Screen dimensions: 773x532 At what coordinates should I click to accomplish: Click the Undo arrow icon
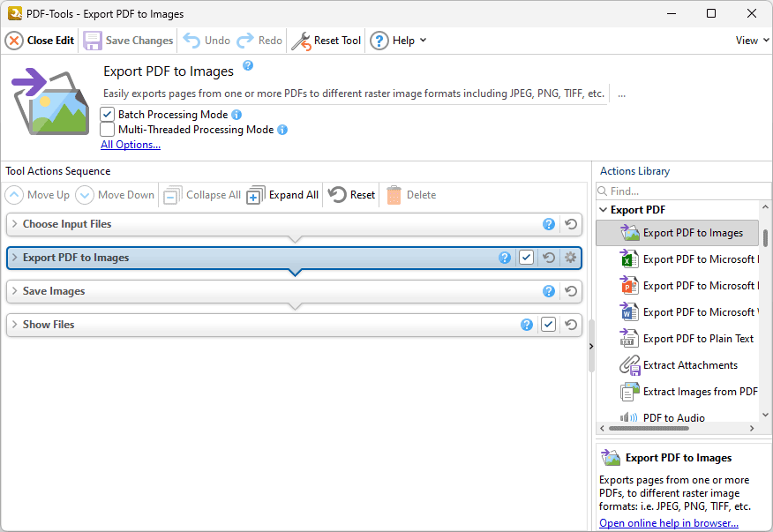[191, 41]
